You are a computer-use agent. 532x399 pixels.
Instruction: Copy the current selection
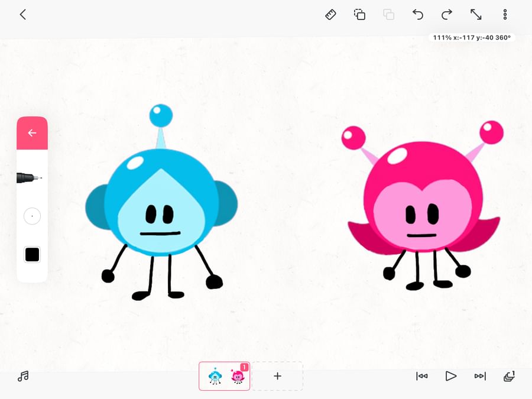point(359,14)
